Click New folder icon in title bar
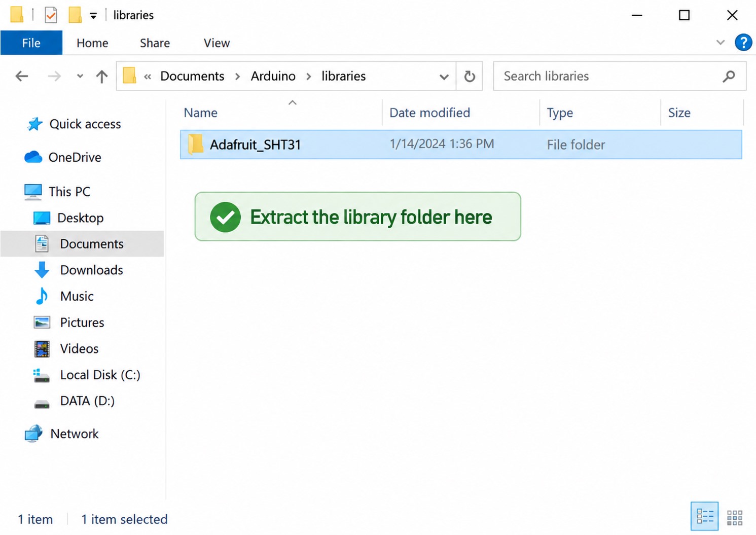The width and height of the screenshot is (756, 535). 75,15
